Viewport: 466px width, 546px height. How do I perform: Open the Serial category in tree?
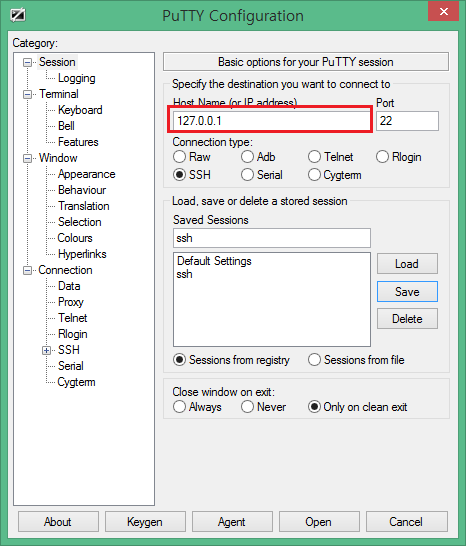pyautogui.click(x=71, y=366)
